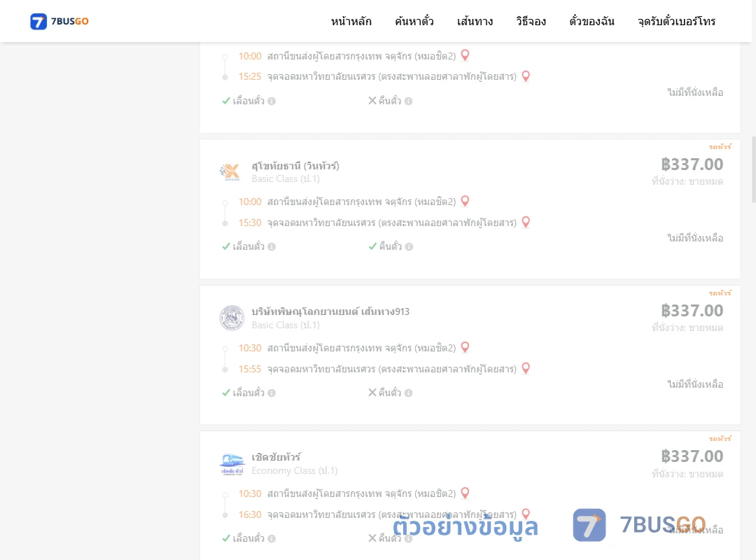Click map pin beside 15:55 arrival stop
The height and width of the screenshot is (560, 756).
coord(526,368)
